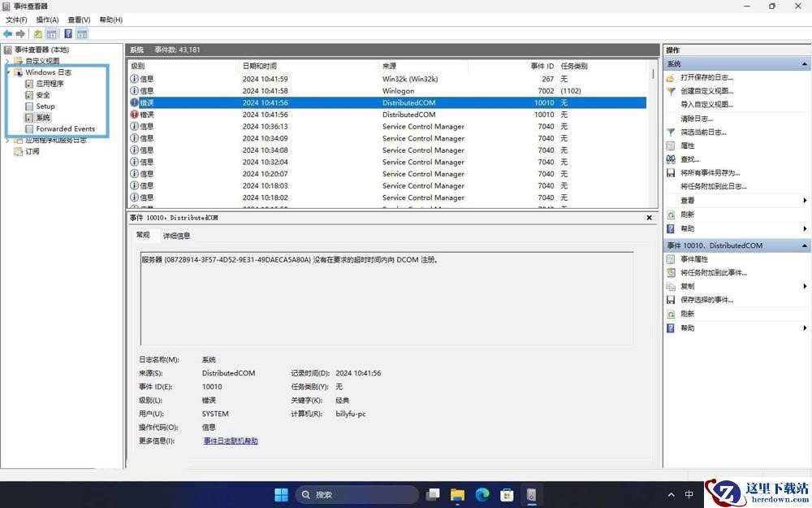Open the 文件(F) menu
812x508 pixels.
coord(16,20)
